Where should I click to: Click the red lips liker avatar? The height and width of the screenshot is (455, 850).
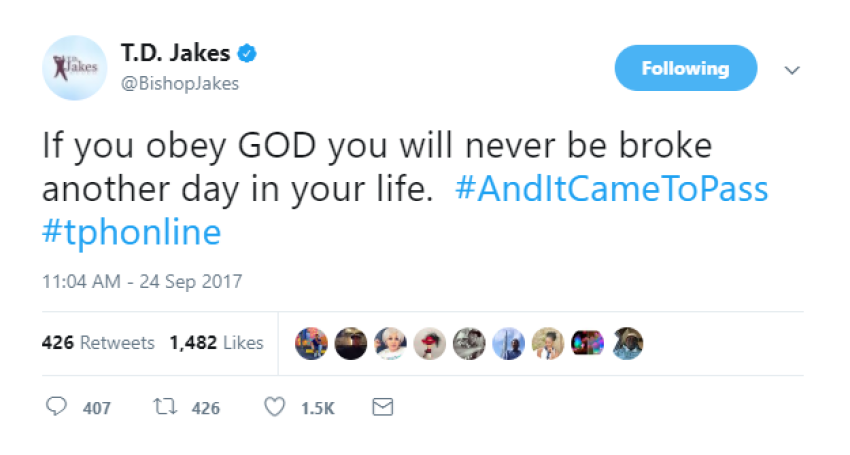pyautogui.click(x=429, y=343)
